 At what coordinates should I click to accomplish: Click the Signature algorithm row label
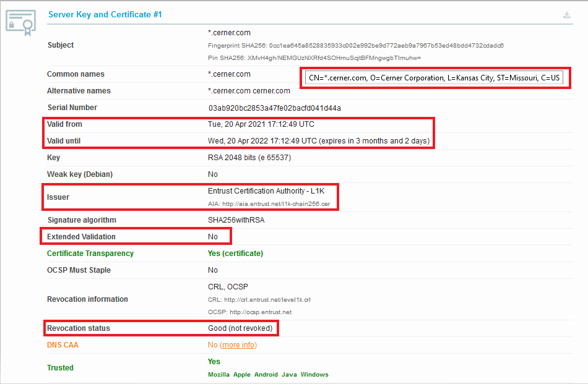82,220
